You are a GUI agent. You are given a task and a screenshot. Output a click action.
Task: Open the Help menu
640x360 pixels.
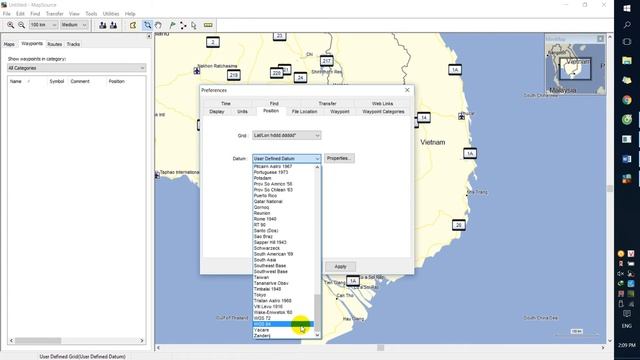[130, 13]
